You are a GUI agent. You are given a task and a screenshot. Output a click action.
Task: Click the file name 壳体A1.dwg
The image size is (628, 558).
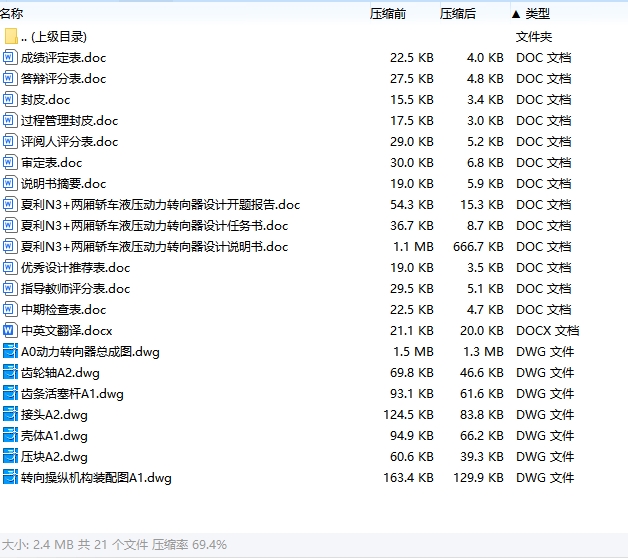(x=54, y=435)
